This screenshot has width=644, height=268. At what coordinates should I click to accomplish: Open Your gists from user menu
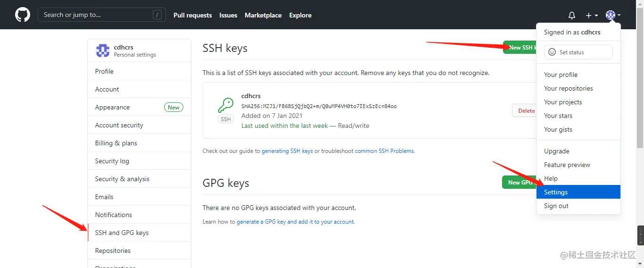coord(578,129)
